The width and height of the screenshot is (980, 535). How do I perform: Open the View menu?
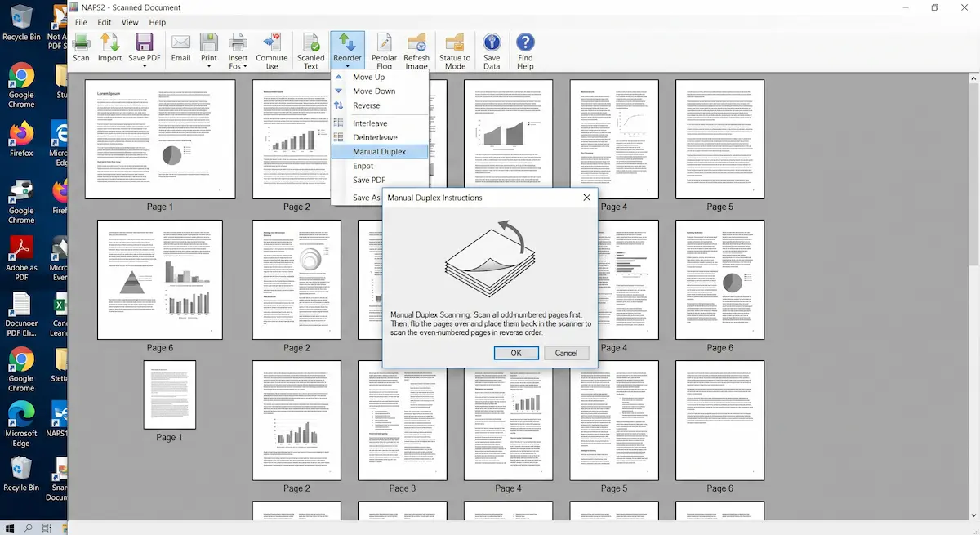[130, 22]
